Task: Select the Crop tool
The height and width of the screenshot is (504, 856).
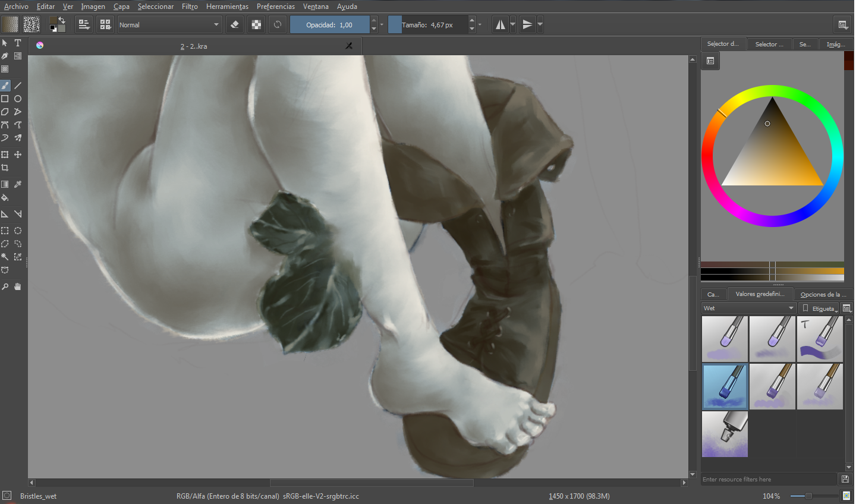Action: click(5, 168)
